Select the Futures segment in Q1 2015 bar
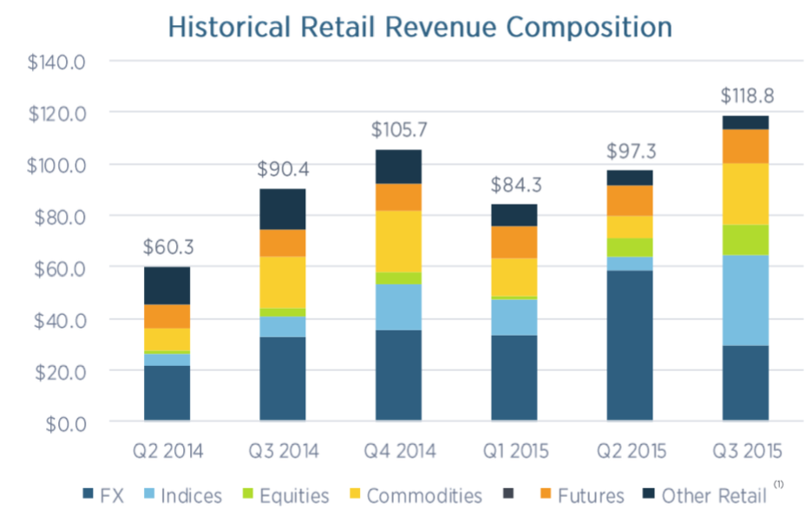Image resolution: width=812 pixels, height=529 pixels. [514, 242]
